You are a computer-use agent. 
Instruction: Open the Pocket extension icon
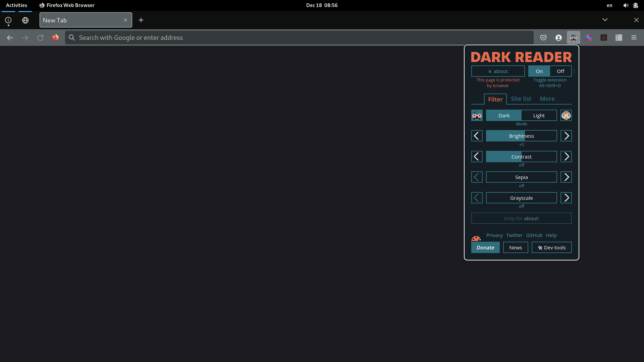(x=543, y=38)
